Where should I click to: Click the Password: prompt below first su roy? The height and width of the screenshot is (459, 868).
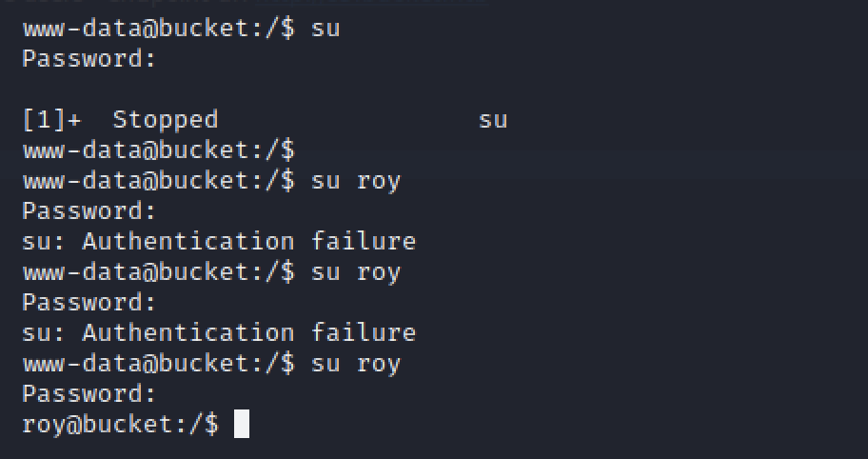tap(89, 211)
